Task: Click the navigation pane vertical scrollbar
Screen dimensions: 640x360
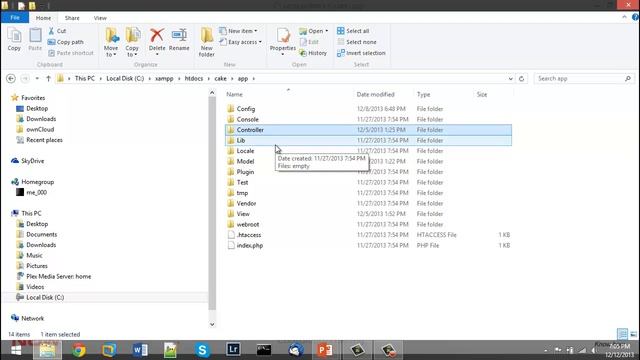Action: coord(212,202)
